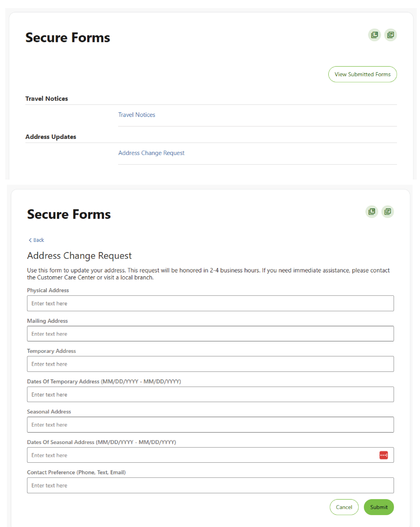
Task: Click the Secure Forms heading above the Back link
Action: click(x=69, y=214)
